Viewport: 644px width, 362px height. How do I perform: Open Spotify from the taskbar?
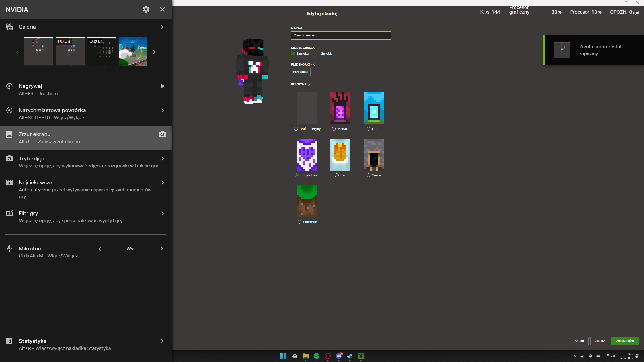coord(316,356)
